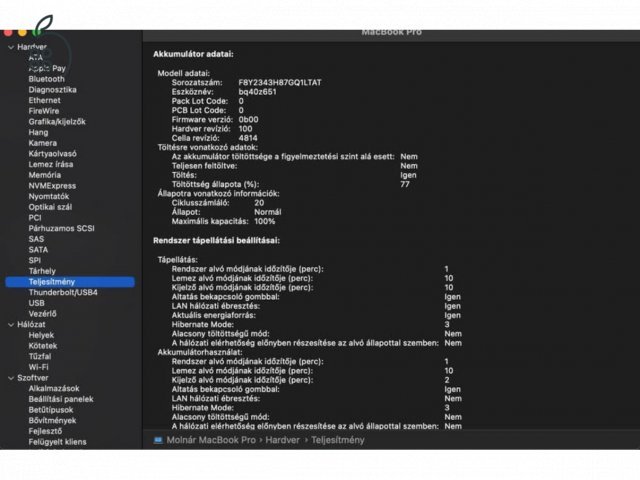Image resolution: width=640 pixels, height=480 pixels.
Task: Click the Hardver group label
Action: (32, 47)
